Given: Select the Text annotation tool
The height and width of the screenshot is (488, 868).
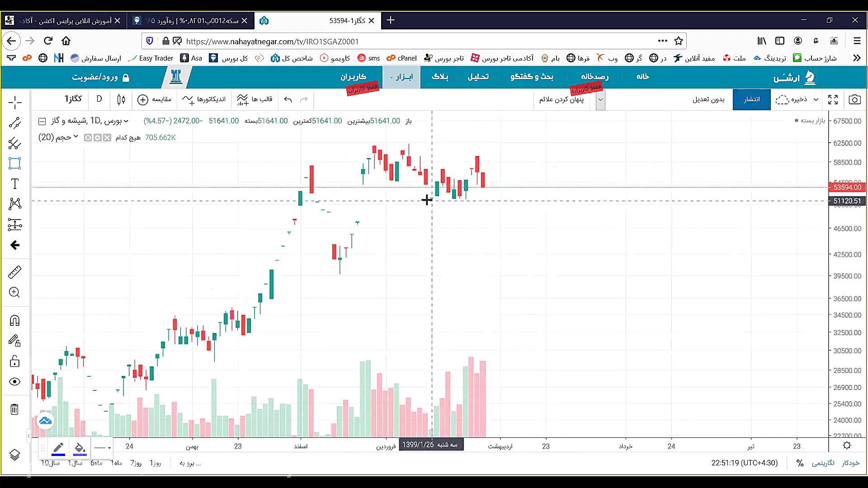Looking at the screenshot, I should (x=14, y=184).
